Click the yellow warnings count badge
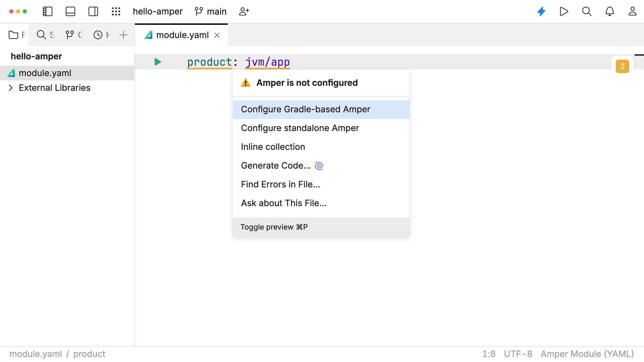644x362 pixels. click(622, 66)
